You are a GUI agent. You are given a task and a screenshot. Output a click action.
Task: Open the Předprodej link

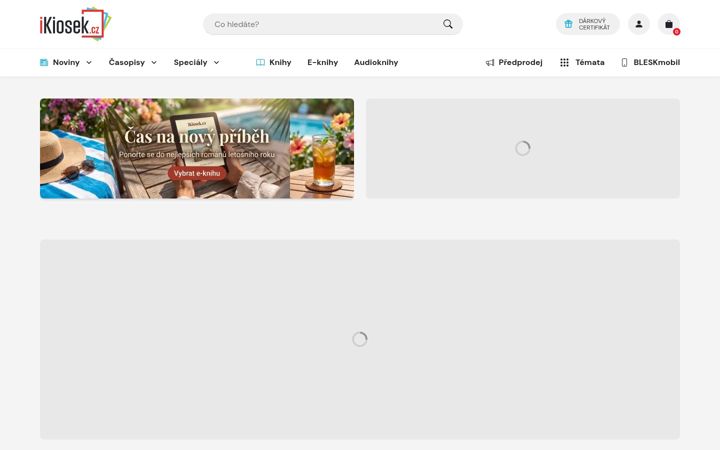(x=514, y=62)
